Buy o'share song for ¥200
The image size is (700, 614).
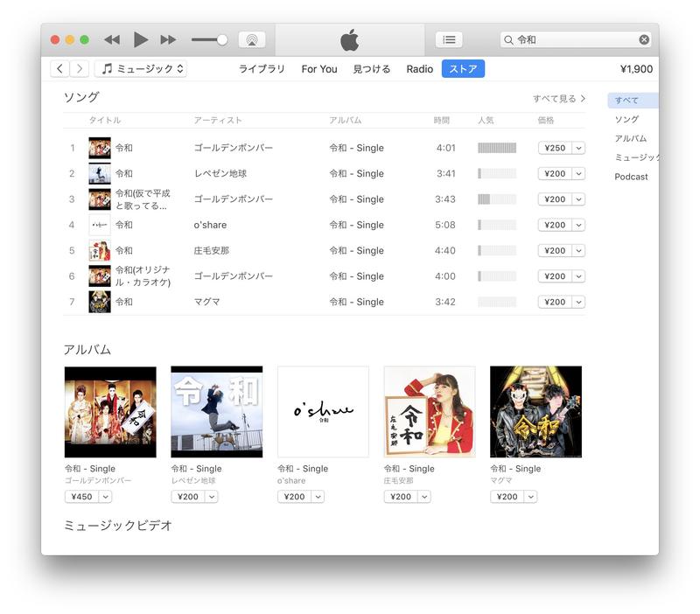(x=555, y=225)
